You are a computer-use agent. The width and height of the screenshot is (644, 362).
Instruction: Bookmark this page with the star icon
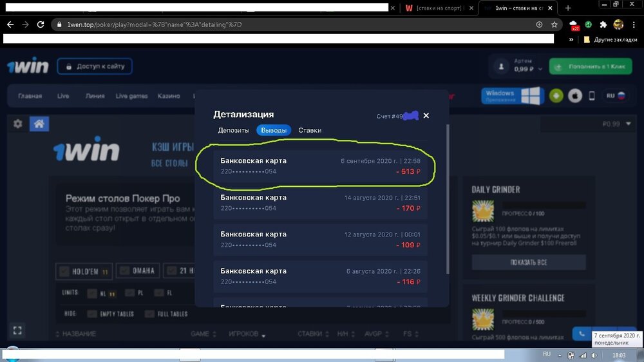(x=554, y=24)
